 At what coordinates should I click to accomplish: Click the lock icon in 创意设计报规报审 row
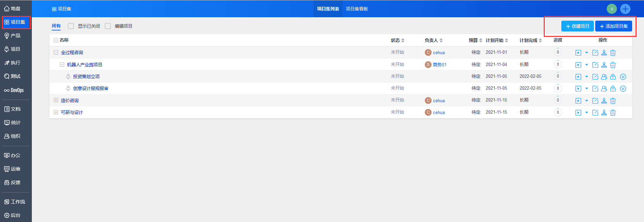[613, 89]
